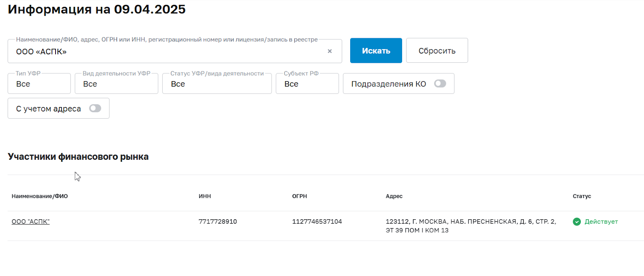Select the Субъект РФ dropdown
The image size is (644, 276).
click(x=307, y=84)
